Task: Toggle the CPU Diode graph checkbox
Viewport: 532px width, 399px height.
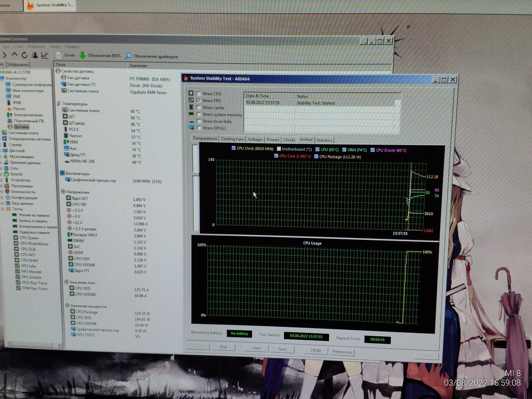Action: click(x=373, y=150)
